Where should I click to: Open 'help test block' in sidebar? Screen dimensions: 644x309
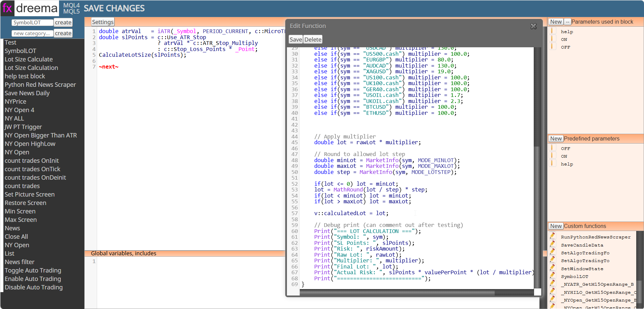(25, 76)
